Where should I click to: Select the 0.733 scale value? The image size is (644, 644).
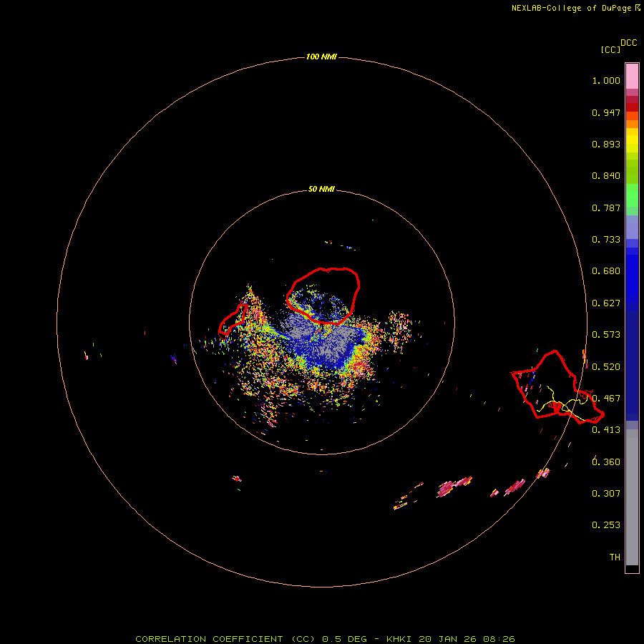click(x=606, y=240)
